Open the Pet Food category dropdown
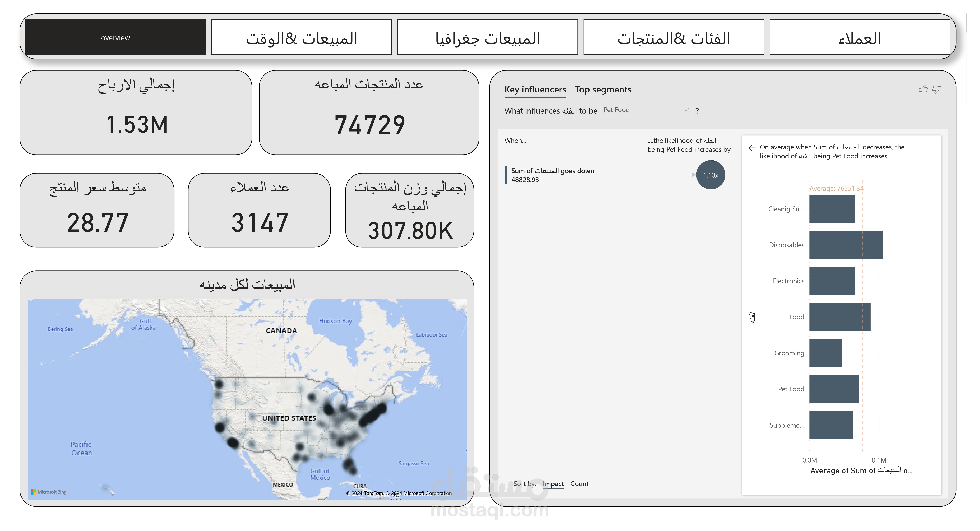This screenshot has width=980, height=531. coord(643,110)
